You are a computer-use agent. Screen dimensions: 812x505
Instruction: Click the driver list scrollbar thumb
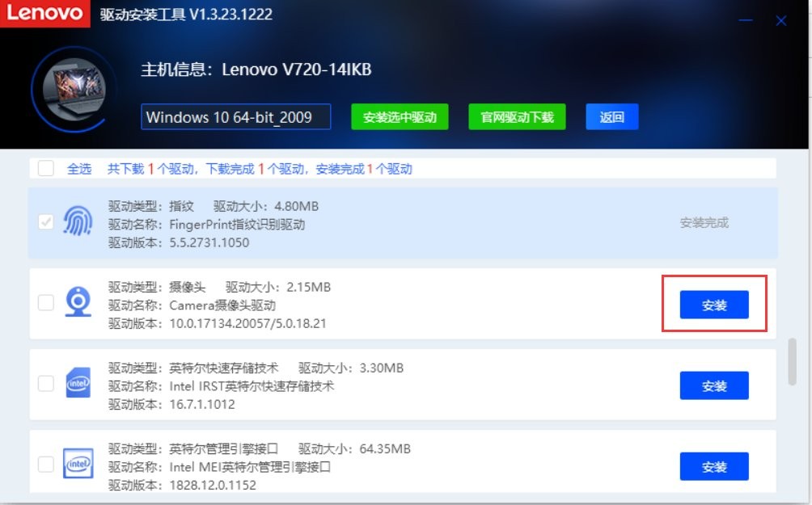point(792,362)
